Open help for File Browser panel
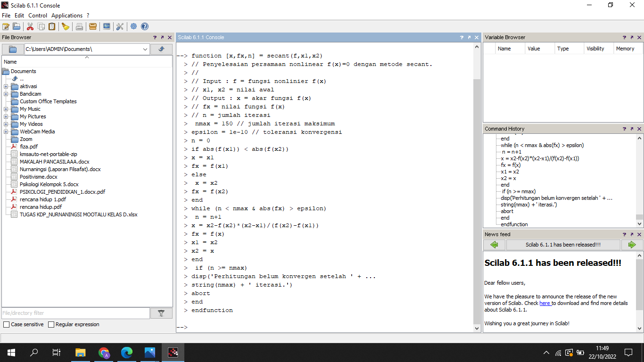This screenshot has width=644, height=362. [155, 37]
